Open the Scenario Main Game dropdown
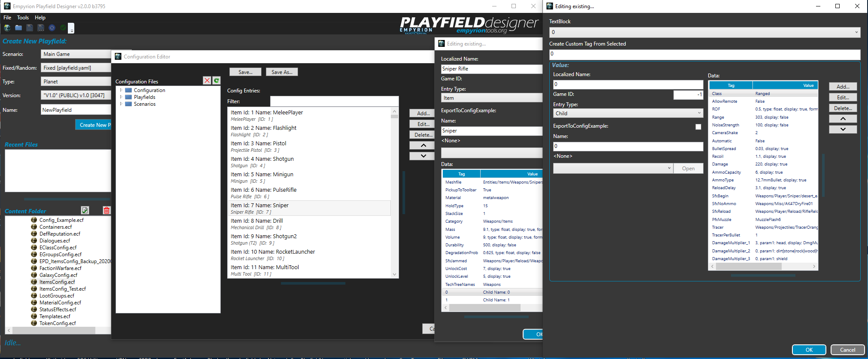The image size is (868, 359). 76,54
